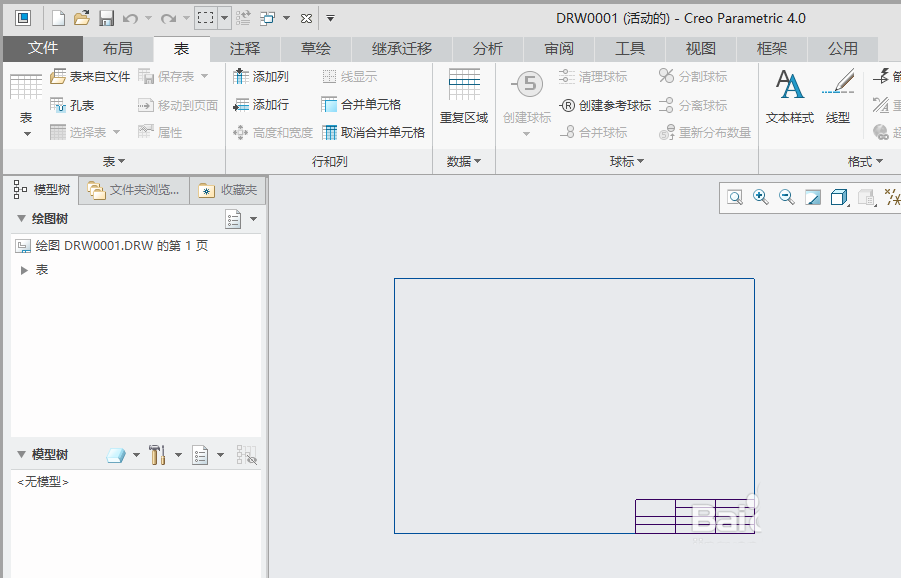The width and height of the screenshot is (901, 578).
Task: Click the 线型 line style icon
Action: (x=840, y=88)
